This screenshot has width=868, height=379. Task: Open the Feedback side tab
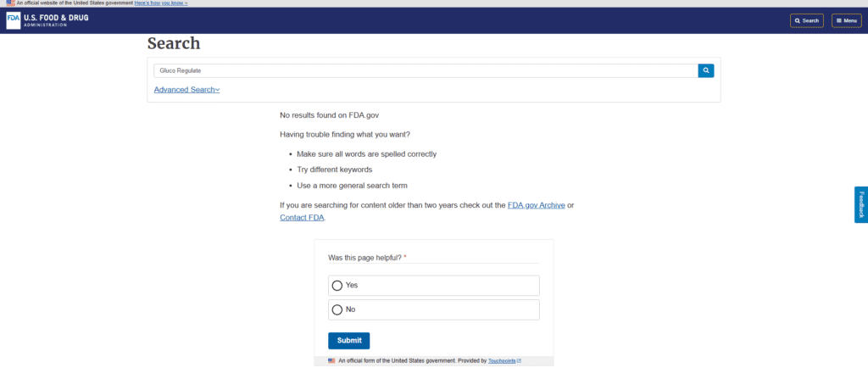pos(861,204)
